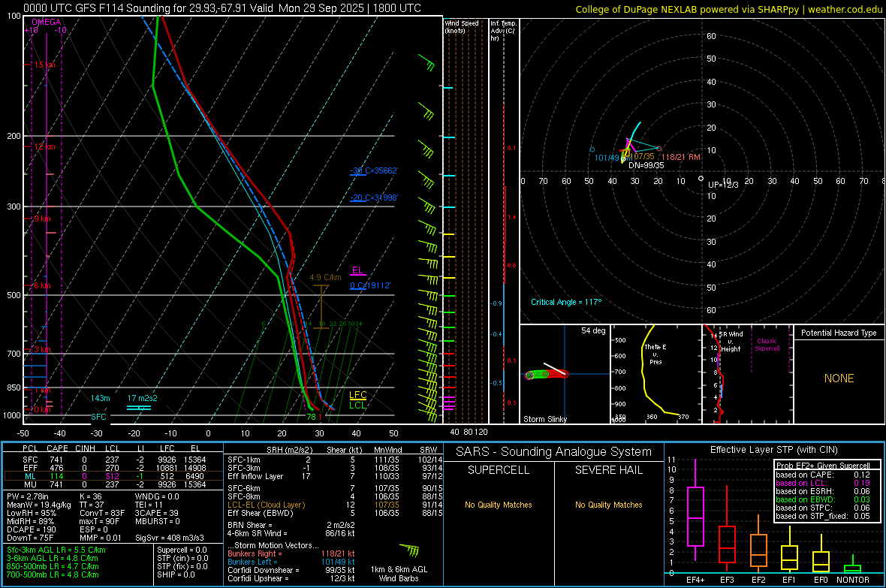Click the green LCL marker
Viewport: 886px width, 588px height.
tap(357, 406)
